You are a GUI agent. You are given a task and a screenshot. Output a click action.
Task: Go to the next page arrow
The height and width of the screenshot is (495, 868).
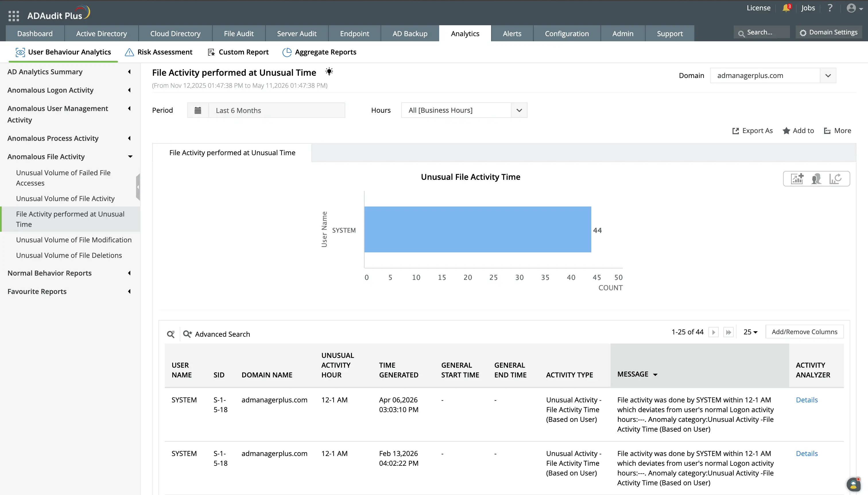[x=714, y=332]
